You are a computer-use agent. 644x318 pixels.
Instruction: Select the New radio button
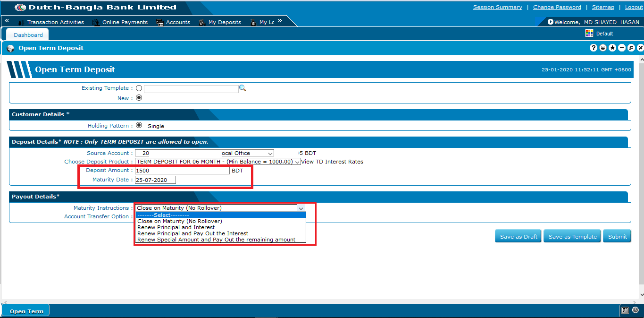point(139,98)
